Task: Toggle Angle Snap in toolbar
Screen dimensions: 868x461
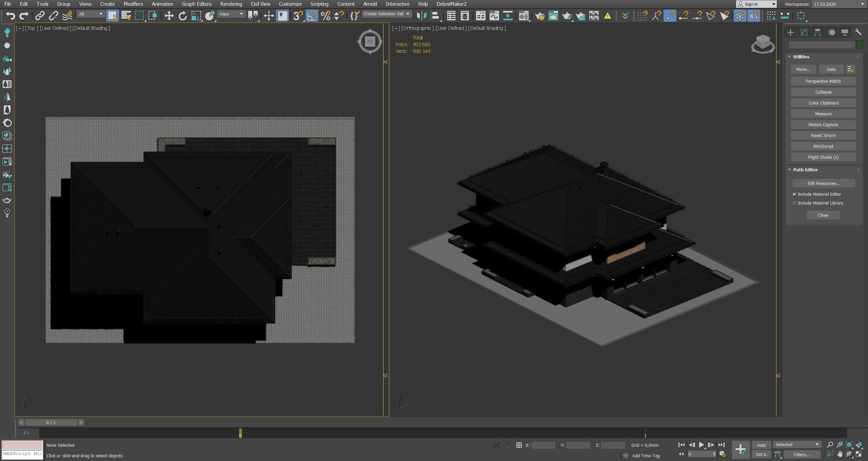Action: point(312,16)
